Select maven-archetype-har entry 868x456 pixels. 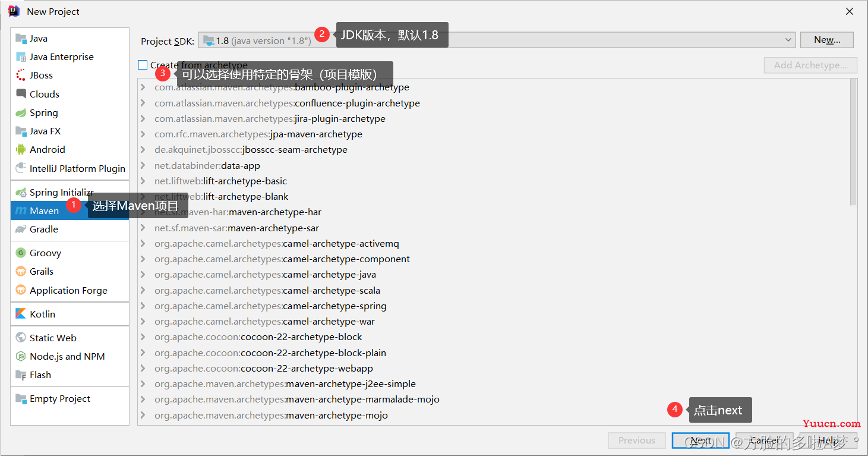[238, 212]
